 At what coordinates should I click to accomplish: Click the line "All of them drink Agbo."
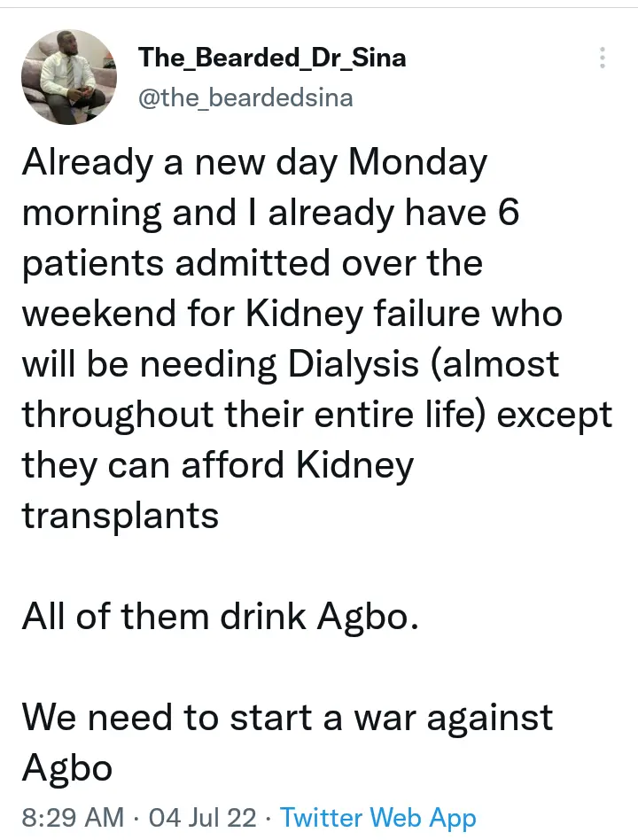(x=220, y=616)
